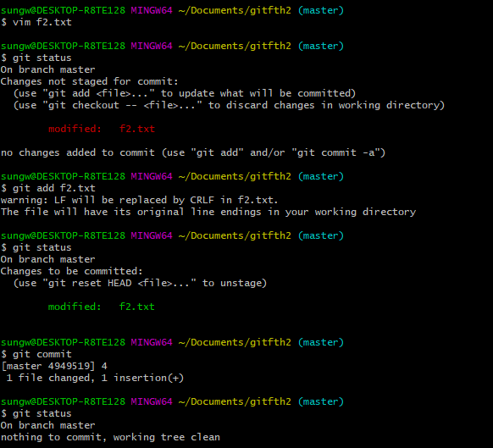The height and width of the screenshot is (448, 493).
Task: Click the last "$ git status" command at bottom
Action: [36, 413]
